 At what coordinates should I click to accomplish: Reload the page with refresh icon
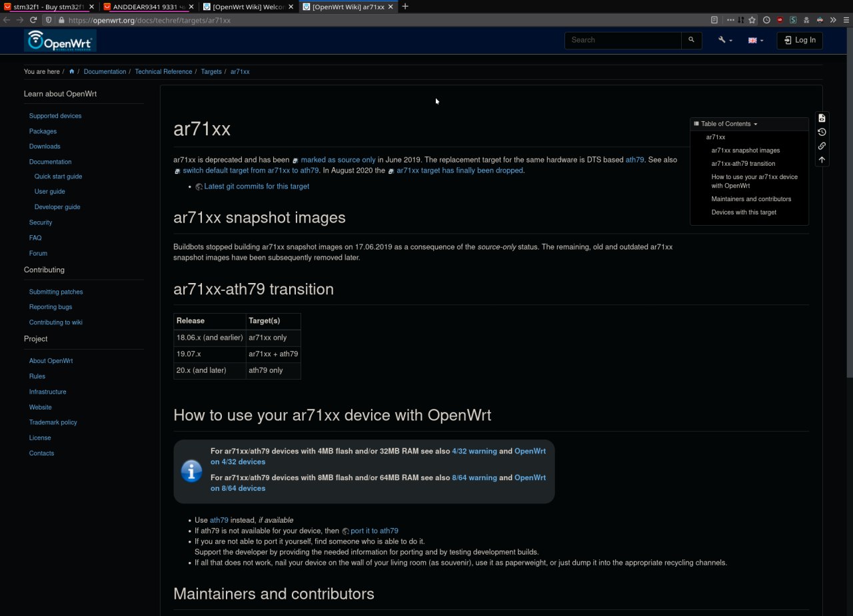(x=33, y=20)
